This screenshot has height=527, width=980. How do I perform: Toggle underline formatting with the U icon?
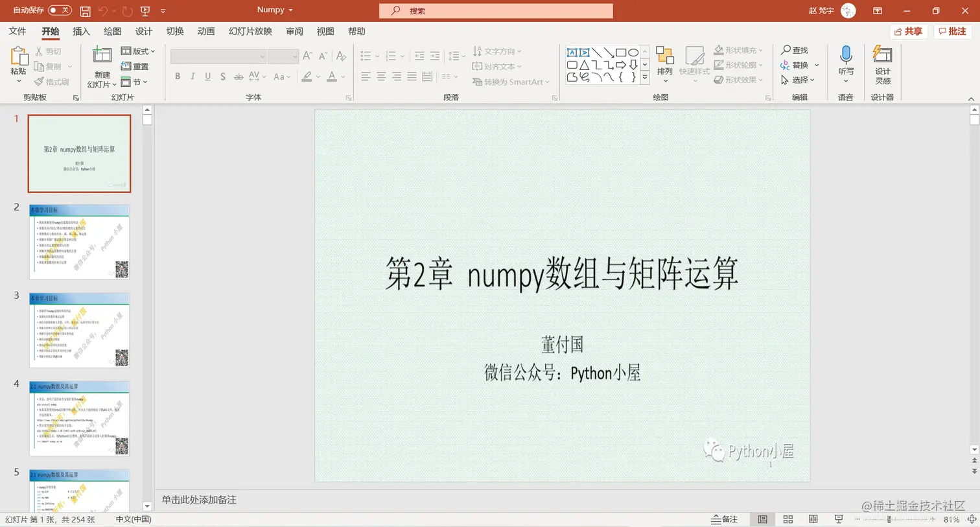[207, 76]
